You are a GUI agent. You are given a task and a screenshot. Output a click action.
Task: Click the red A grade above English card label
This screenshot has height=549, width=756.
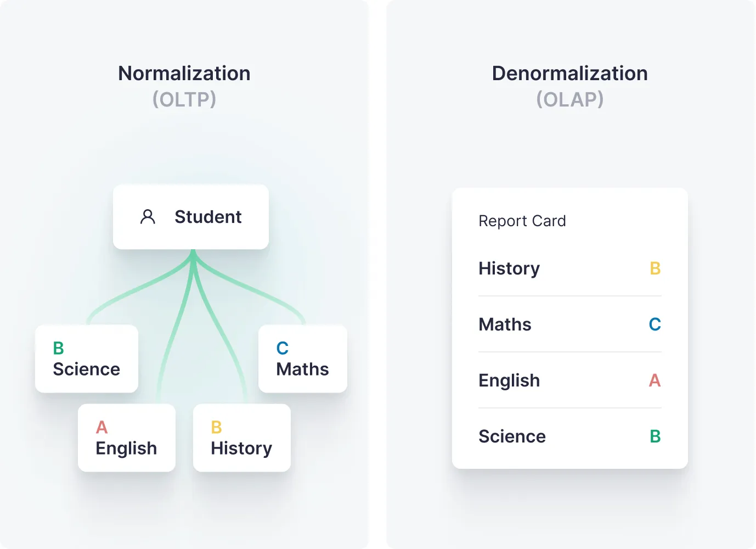click(x=102, y=427)
